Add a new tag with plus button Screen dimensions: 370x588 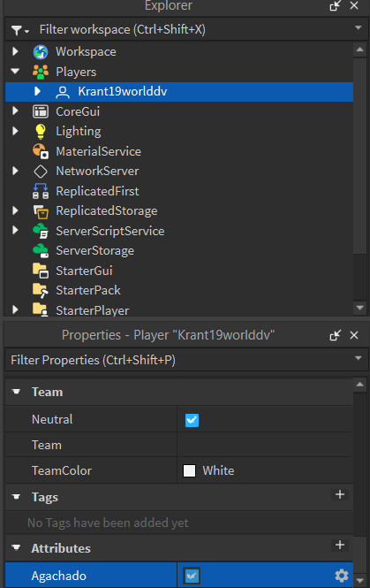point(340,494)
